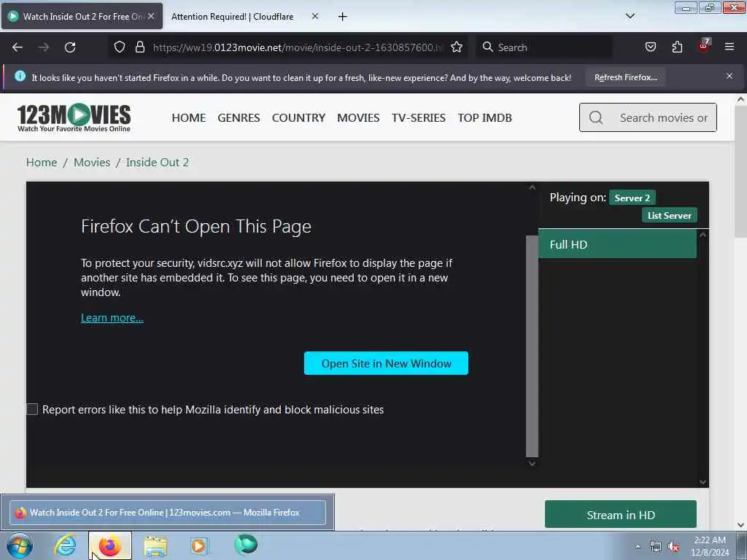Image resolution: width=747 pixels, height=560 pixels.
Task: Click Open Site in New Window button
Action: (386, 363)
